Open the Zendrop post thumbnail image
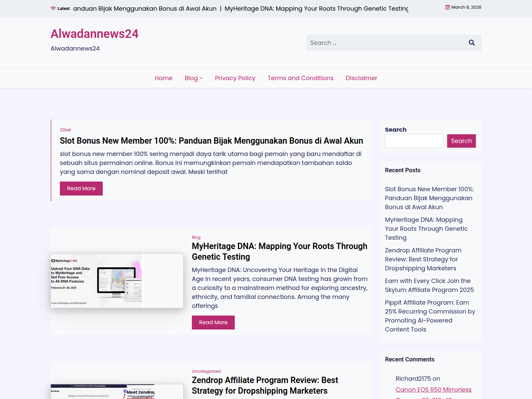Viewport: 532px width, 399px height. [x=117, y=392]
